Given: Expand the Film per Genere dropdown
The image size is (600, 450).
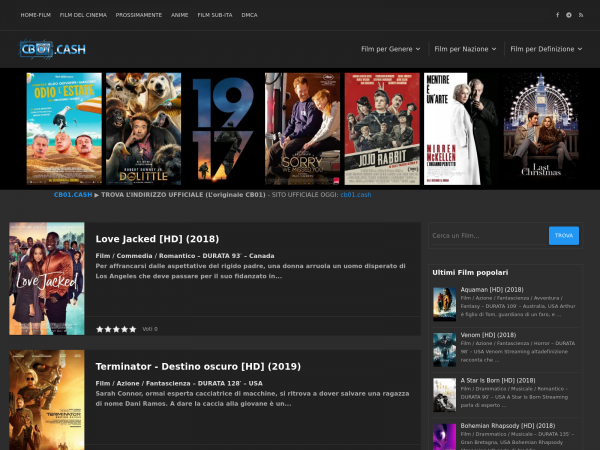Looking at the screenshot, I should coord(391,49).
